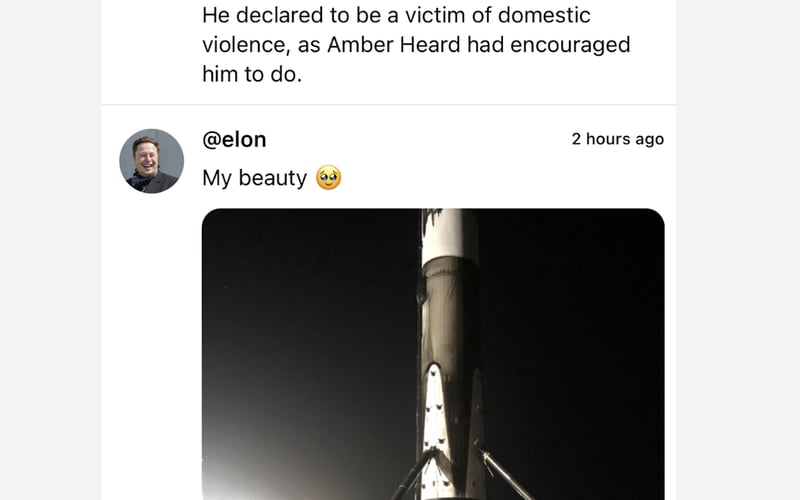
Task: Click the divider line between posts
Action: pyautogui.click(x=388, y=105)
